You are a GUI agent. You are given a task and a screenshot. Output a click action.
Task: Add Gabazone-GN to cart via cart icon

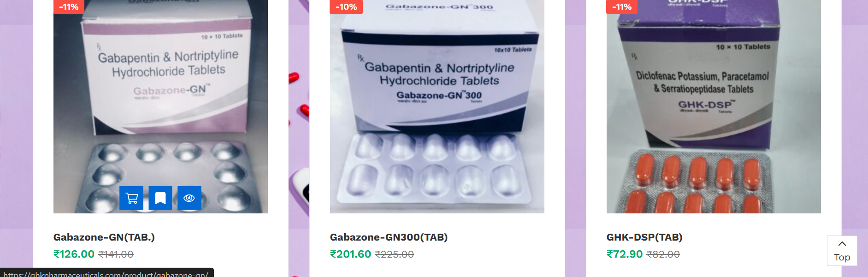(131, 198)
